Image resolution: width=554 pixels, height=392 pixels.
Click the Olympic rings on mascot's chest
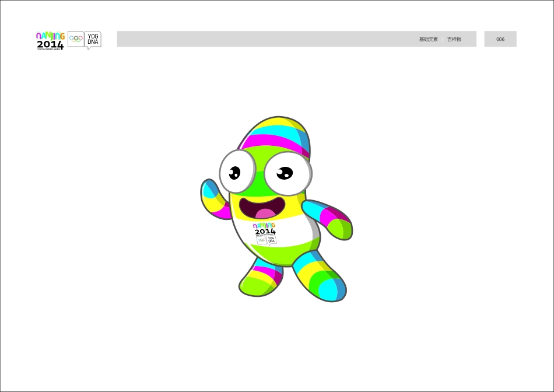(x=261, y=239)
